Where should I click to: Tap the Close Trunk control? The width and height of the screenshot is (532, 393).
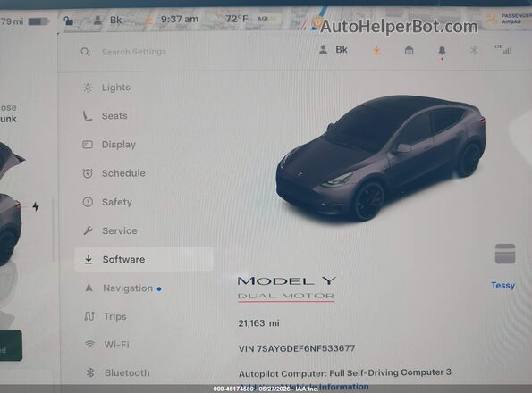[x=8, y=113]
